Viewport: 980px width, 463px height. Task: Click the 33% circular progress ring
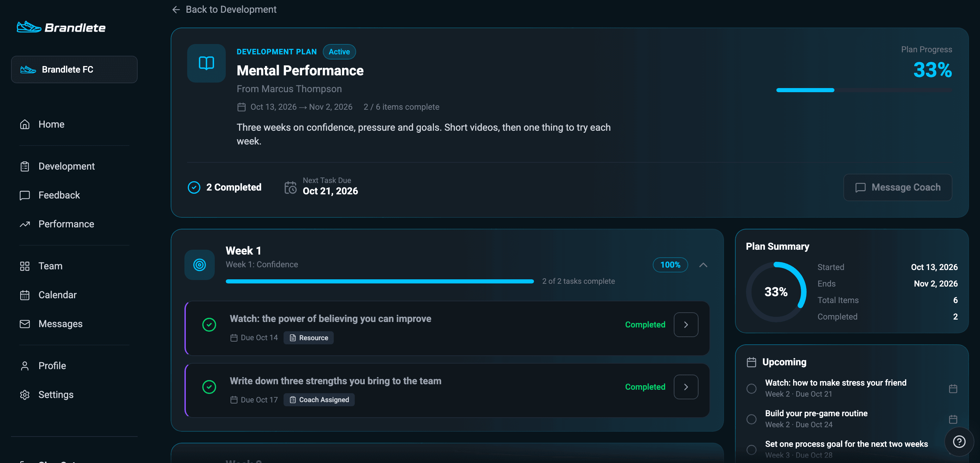(776, 292)
